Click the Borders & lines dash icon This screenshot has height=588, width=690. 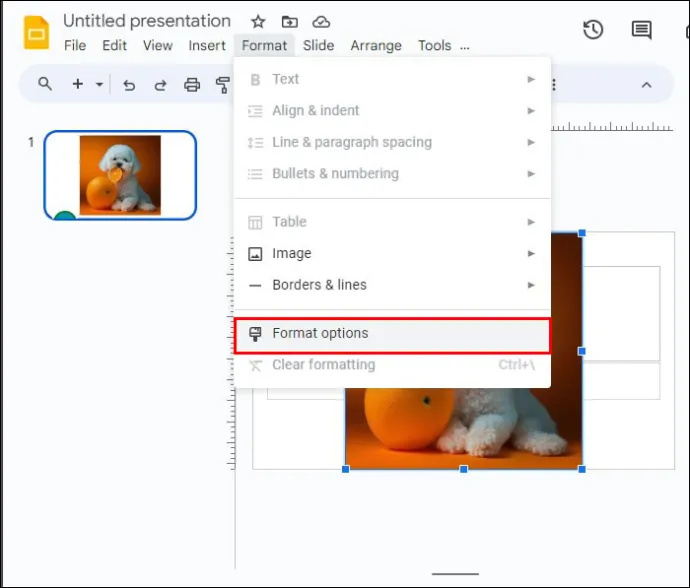[x=255, y=286]
